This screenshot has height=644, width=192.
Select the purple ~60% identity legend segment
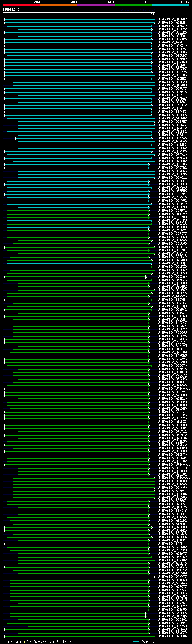(96, 5)
